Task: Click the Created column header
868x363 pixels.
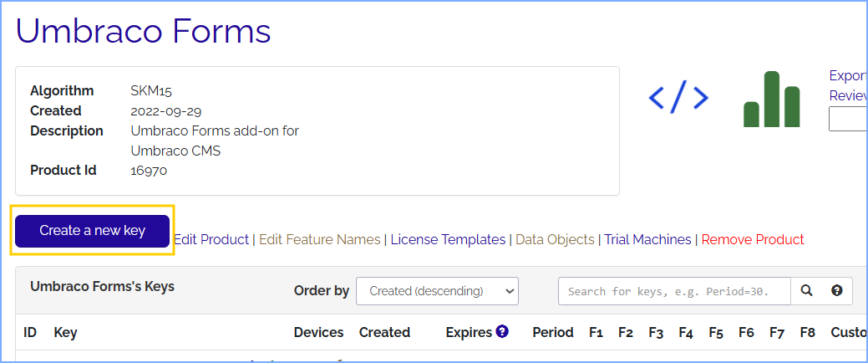Action: (384, 332)
